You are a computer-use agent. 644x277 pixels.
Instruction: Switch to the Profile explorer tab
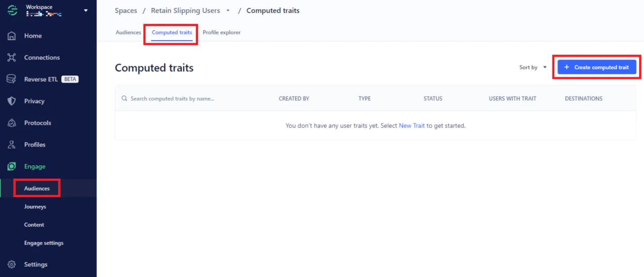coord(221,32)
